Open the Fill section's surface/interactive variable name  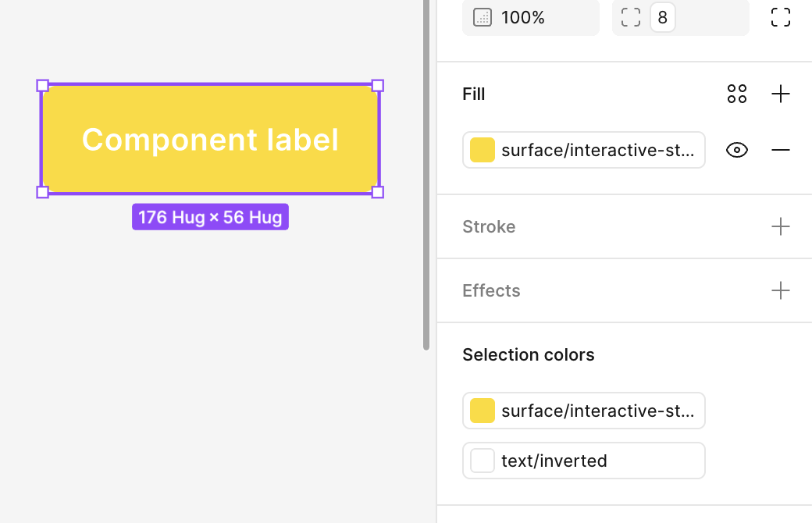[x=597, y=150]
